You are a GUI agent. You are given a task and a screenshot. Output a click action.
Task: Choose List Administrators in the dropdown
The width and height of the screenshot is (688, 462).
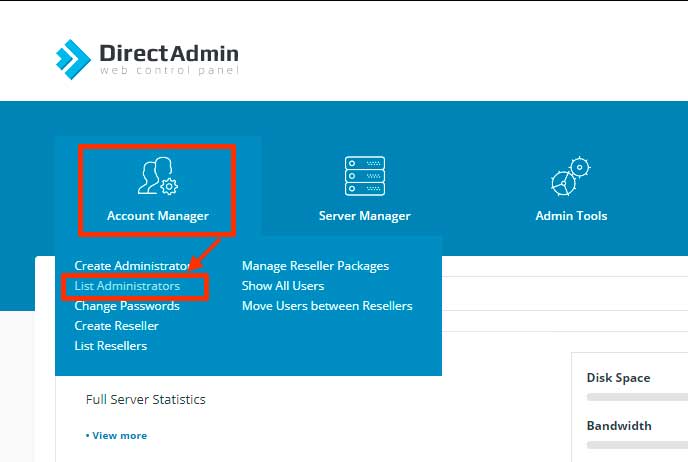127,286
